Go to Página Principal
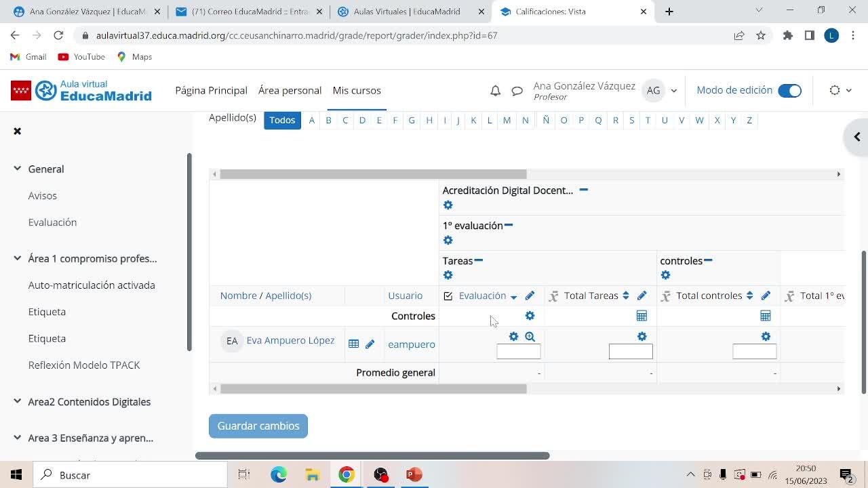 [211, 90]
